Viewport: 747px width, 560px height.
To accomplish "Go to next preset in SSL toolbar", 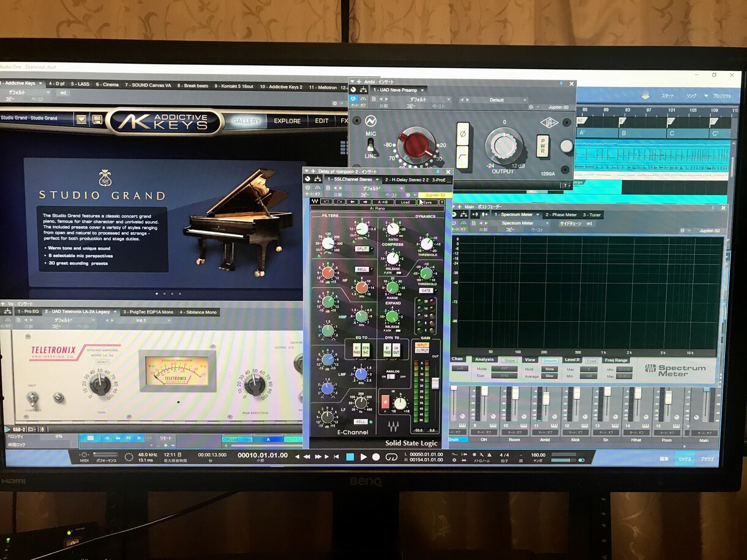I will [367, 201].
